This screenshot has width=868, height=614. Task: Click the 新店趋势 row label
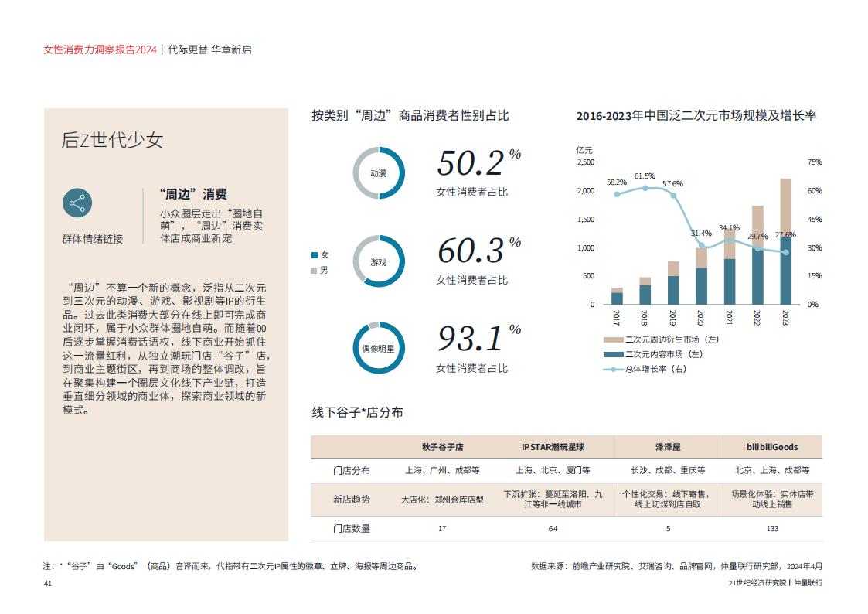click(x=351, y=500)
